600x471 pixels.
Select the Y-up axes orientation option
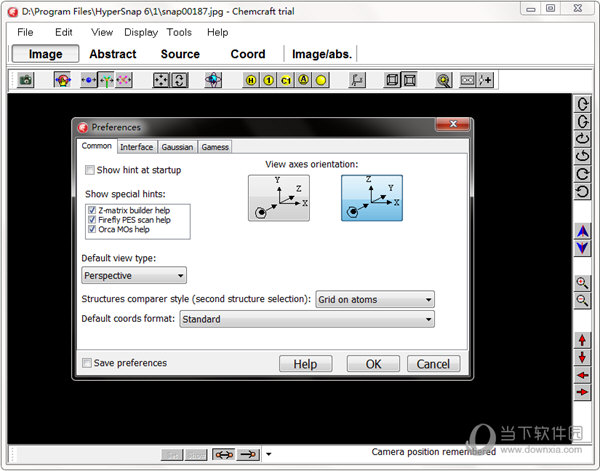click(x=279, y=197)
